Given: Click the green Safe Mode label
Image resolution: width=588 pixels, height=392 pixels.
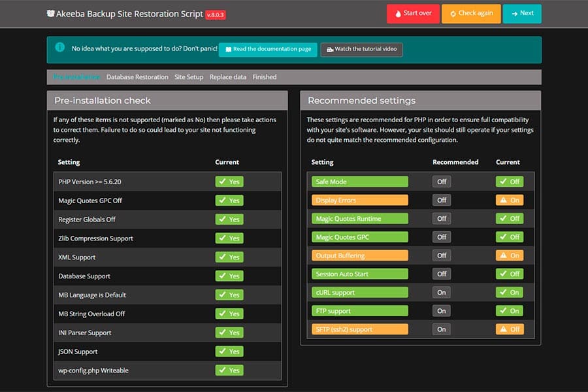Looking at the screenshot, I should [x=360, y=182].
